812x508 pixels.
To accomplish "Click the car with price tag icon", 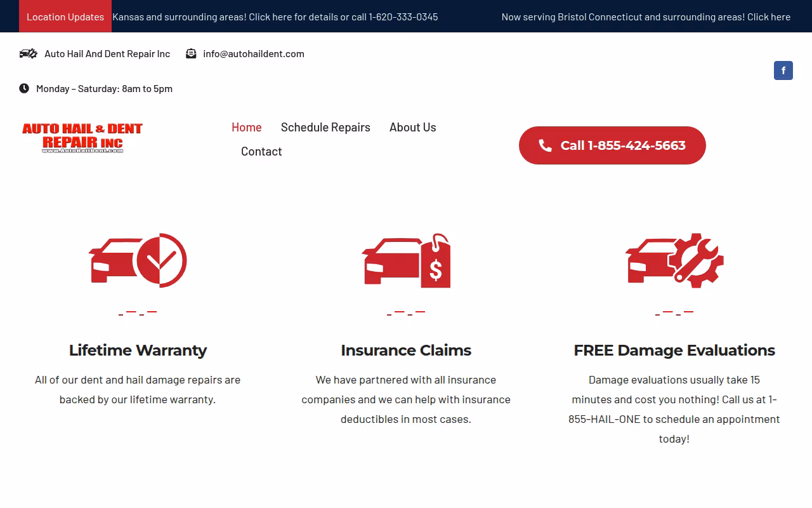I will coord(406,260).
